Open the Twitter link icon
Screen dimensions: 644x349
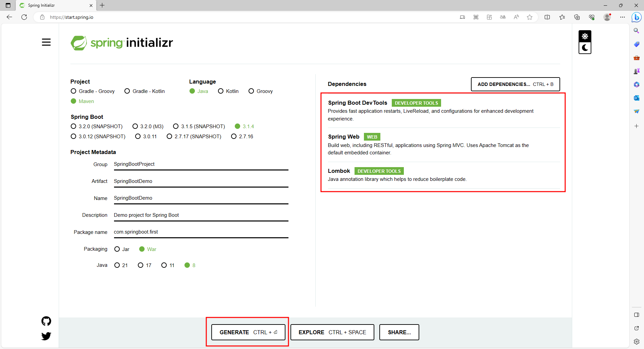[46, 336]
